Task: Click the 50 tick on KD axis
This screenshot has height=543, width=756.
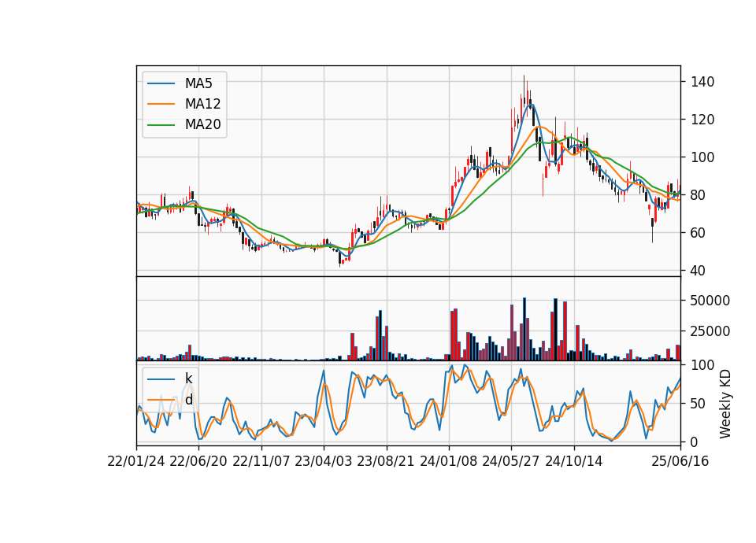Action: coord(699,404)
